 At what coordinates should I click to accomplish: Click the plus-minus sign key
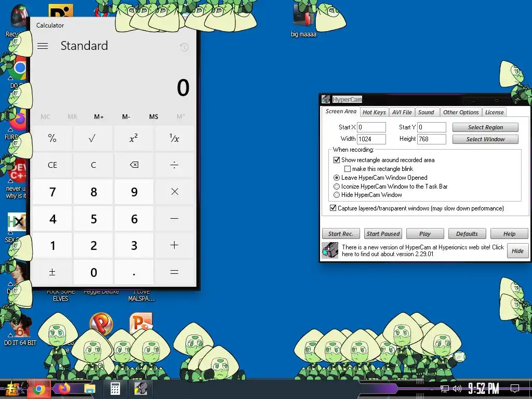pyautogui.click(x=52, y=272)
